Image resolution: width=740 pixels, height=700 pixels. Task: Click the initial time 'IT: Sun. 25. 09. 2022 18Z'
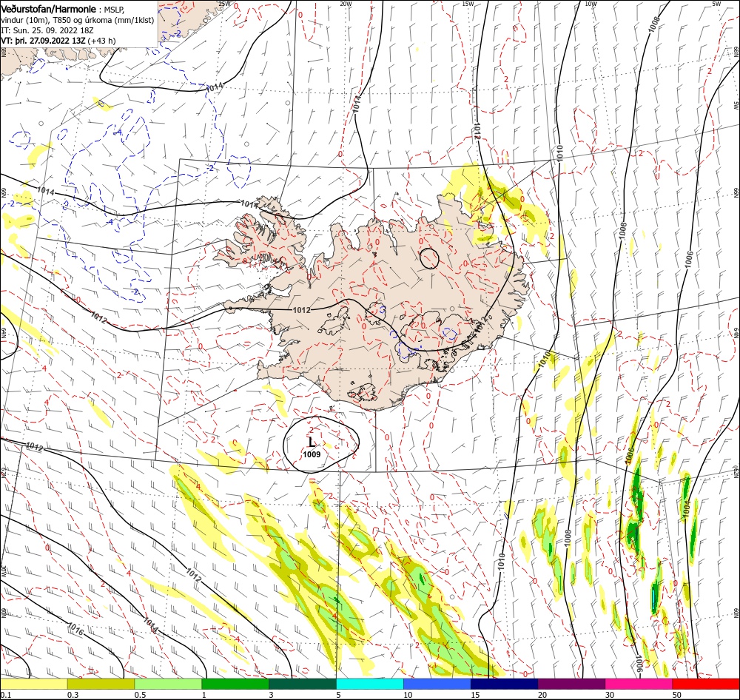[47, 30]
